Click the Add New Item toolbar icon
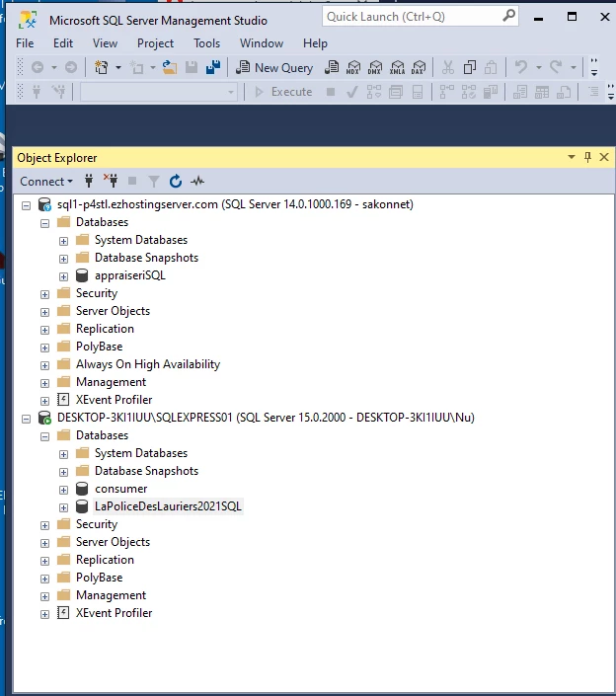 [136, 67]
